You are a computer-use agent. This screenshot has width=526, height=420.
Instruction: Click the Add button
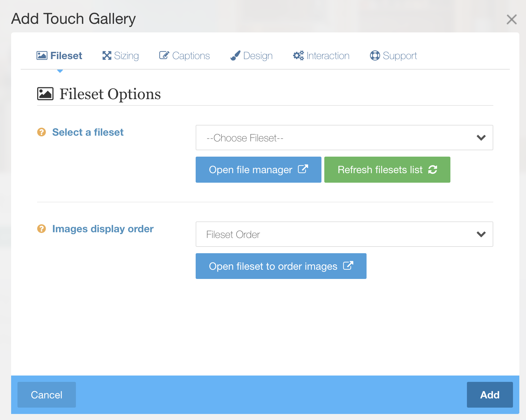coord(490,395)
